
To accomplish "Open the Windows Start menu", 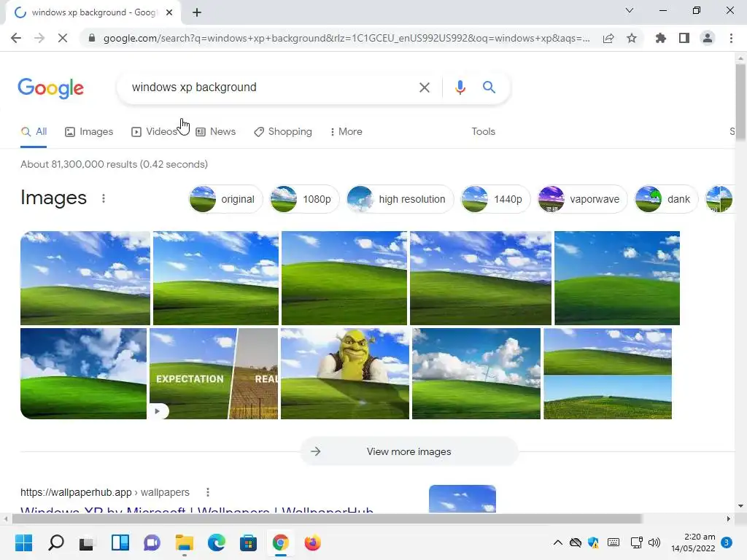I will click(x=23, y=542).
